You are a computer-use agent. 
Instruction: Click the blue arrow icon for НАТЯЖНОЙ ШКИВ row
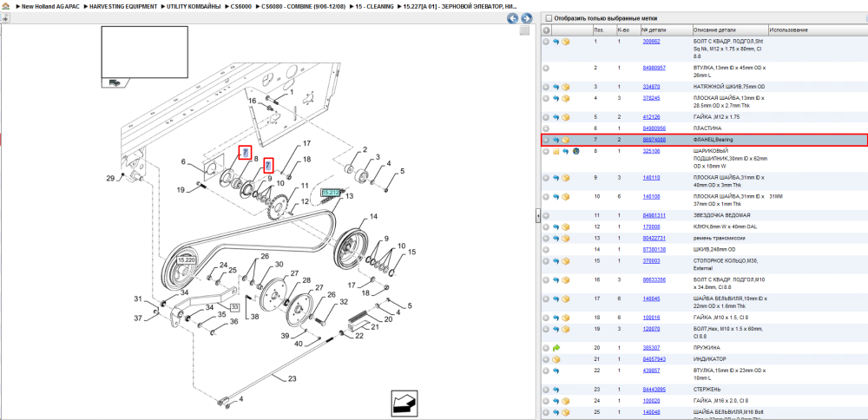coord(556,87)
